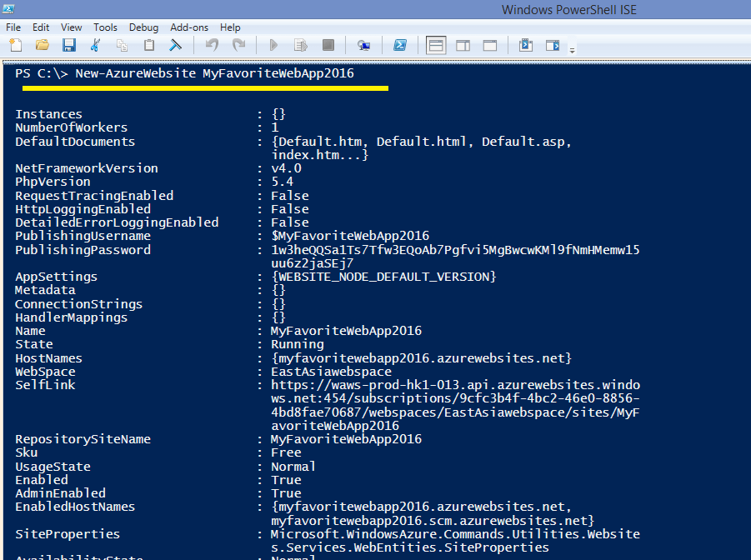Click the Open script folder icon

(x=43, y=45)
